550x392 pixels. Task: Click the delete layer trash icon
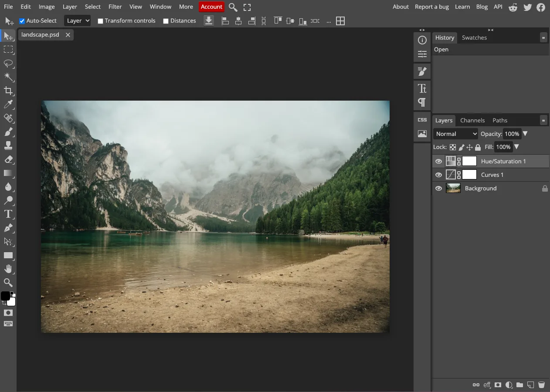coord(541,385)
